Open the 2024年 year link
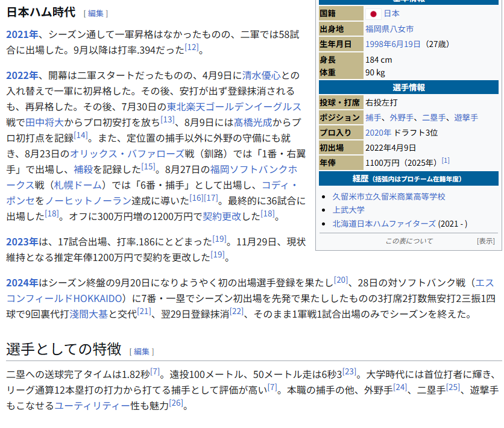 click(22, 283)
